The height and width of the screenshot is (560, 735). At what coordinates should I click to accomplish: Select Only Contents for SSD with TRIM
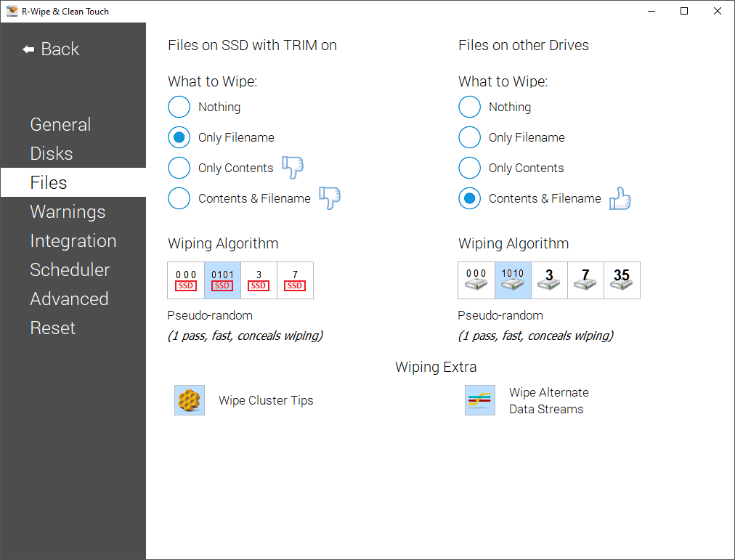tap(179, 168)
